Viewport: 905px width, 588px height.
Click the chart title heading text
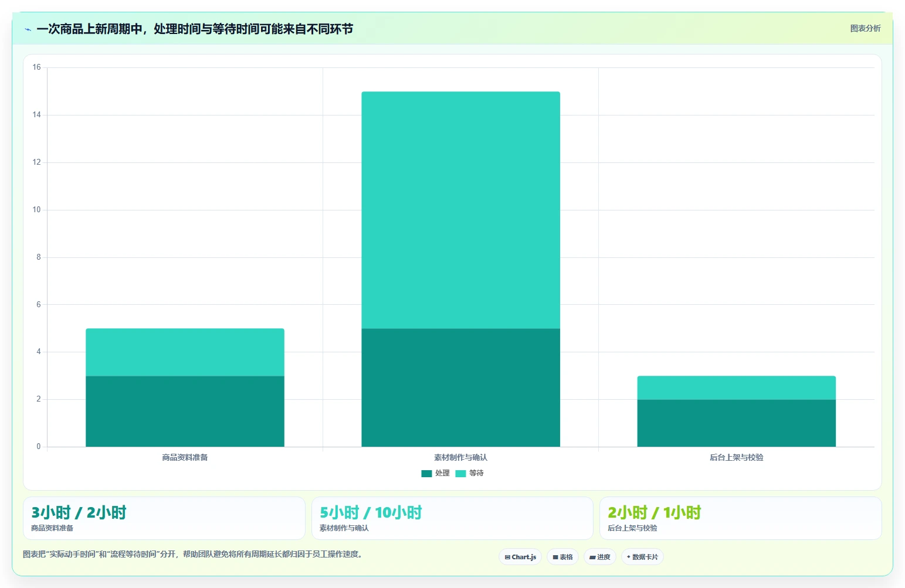click(x=195, y=29)
